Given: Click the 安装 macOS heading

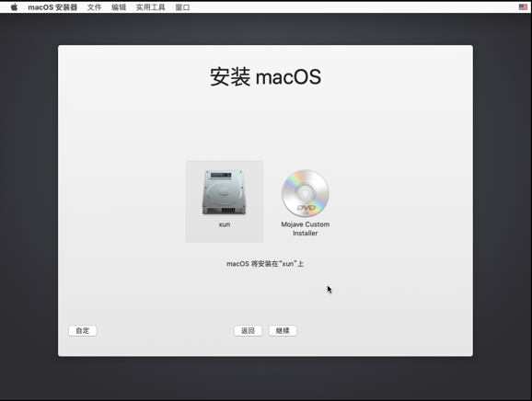Looking at the screenshot, I should point(265,77).
